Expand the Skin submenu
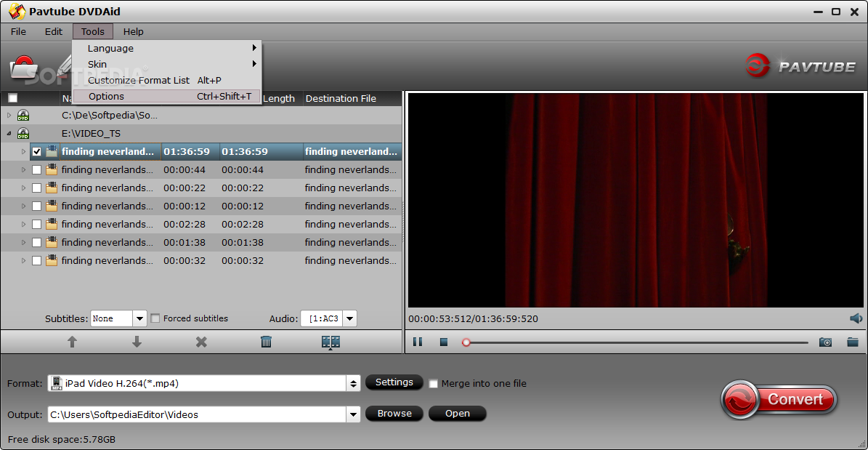 click(166, 64)
